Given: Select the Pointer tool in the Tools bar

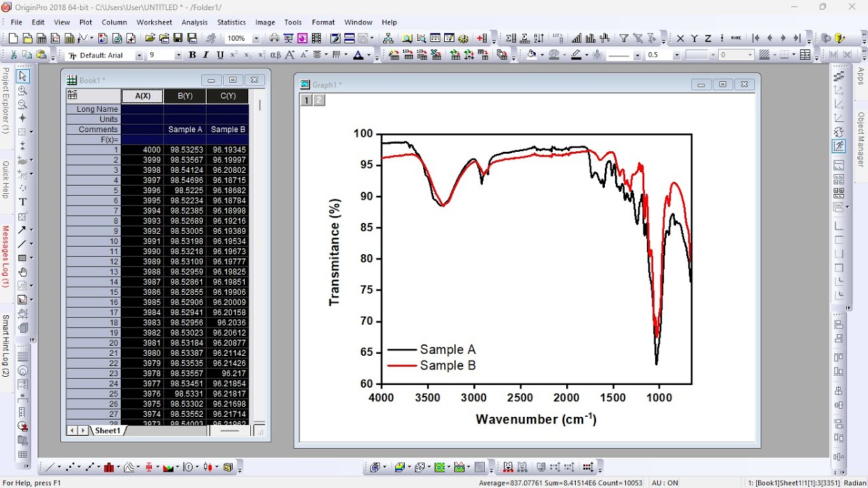Looking at the screenshot, I should point(22,76).
